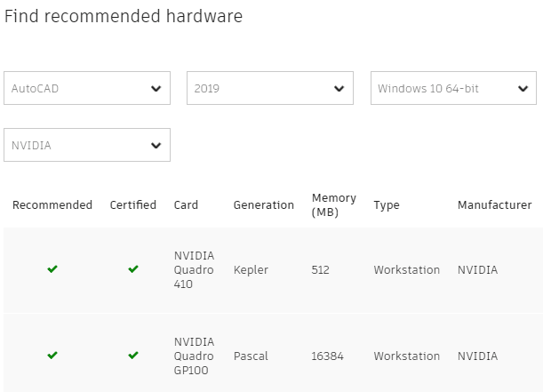The width and height of the screenshot is (543, 392).
Task: Sort by the Certified column header
Action: 133,205
